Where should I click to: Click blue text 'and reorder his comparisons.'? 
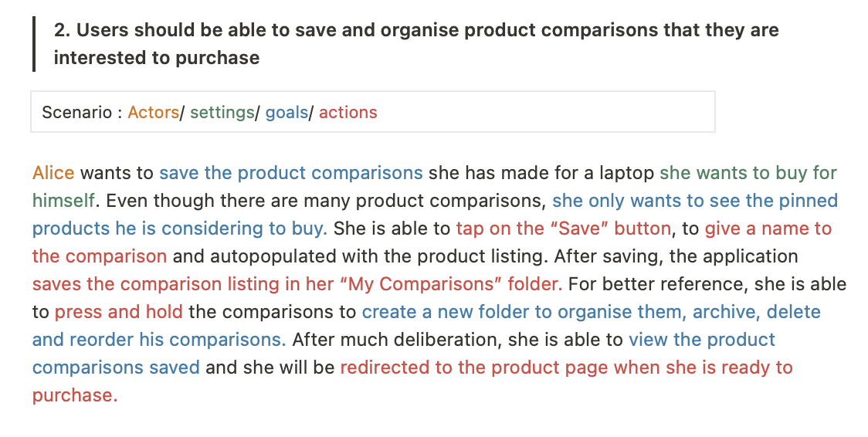(159, 340)
